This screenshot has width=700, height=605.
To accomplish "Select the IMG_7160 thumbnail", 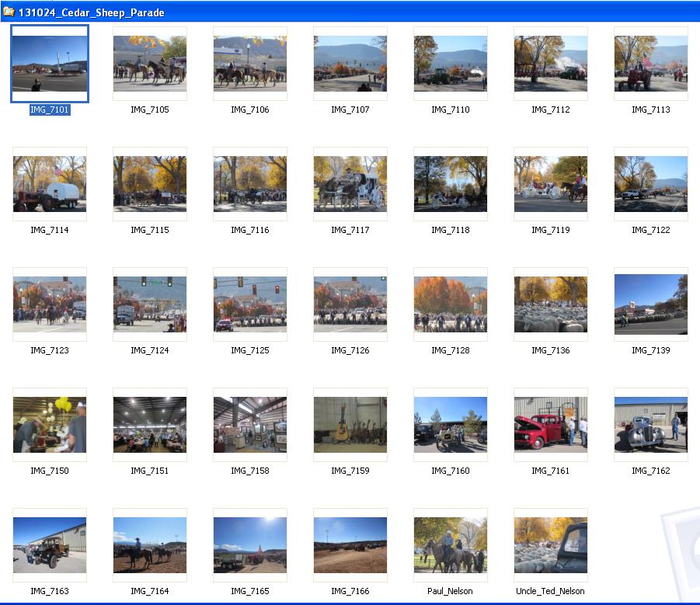I will click(x=451, y=425).
